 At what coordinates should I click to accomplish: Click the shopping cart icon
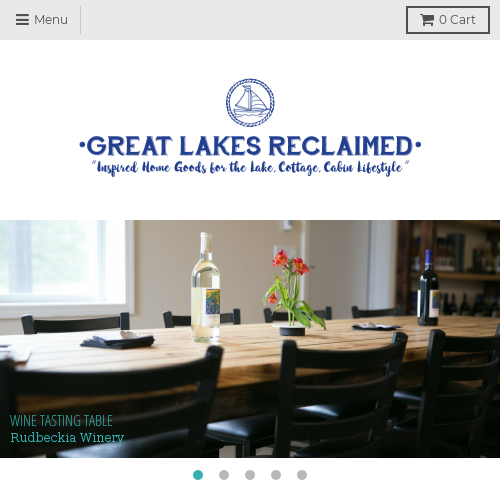[427, 20]
